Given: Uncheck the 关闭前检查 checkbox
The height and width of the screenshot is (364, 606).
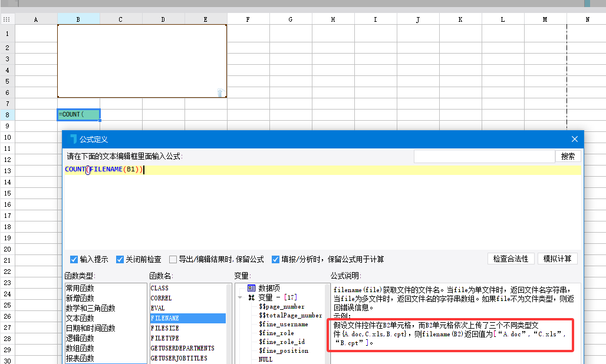Looking at the screenshot, I should coord(120,259).
